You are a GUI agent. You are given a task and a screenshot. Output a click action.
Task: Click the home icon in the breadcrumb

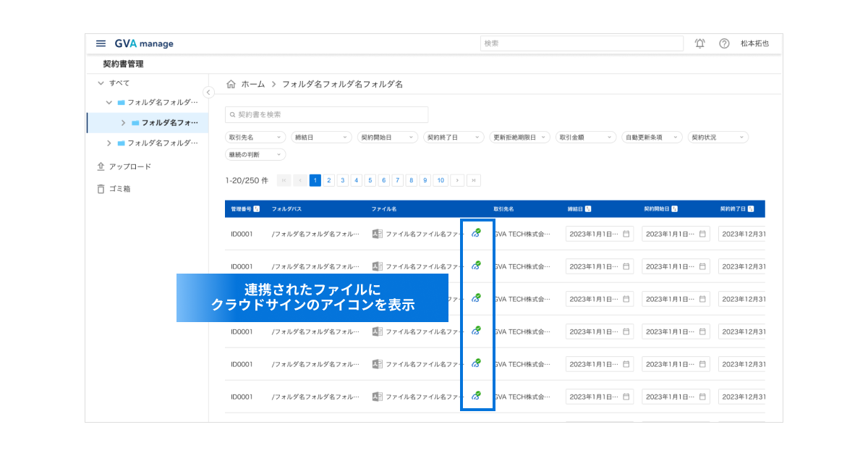(x=231, y=84)
